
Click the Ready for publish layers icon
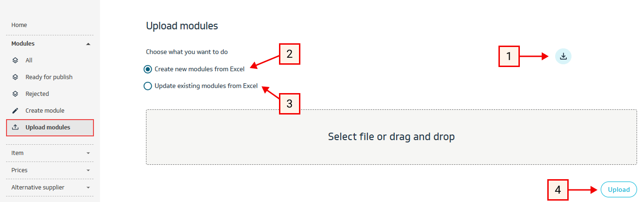coord(15,77)
